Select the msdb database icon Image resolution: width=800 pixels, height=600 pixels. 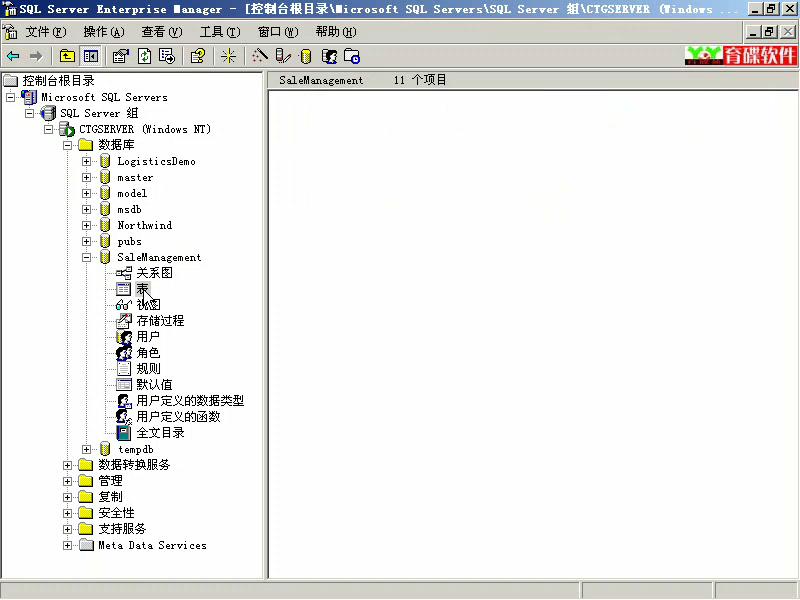105,209
